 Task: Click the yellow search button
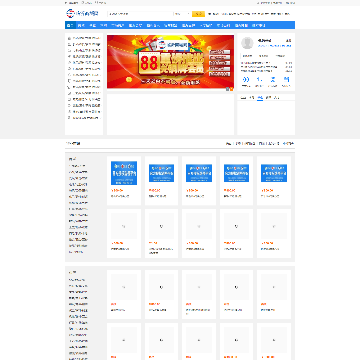tap(199, 14)
